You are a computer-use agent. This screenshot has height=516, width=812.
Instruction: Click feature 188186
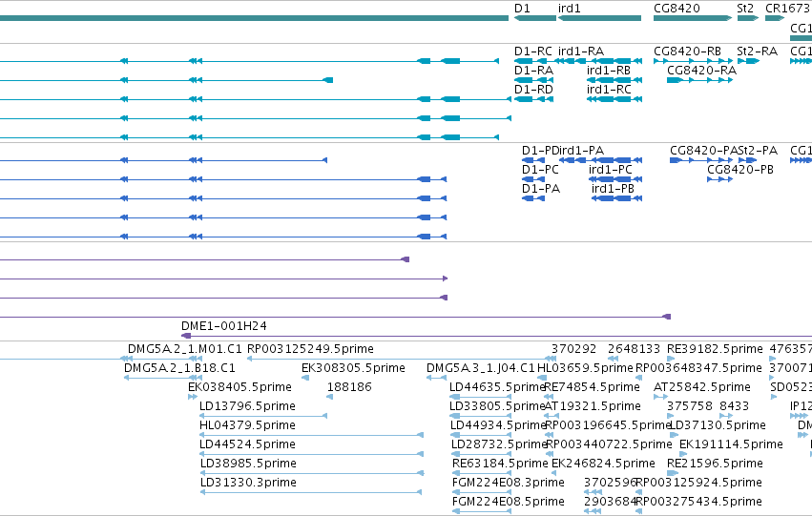330,397
